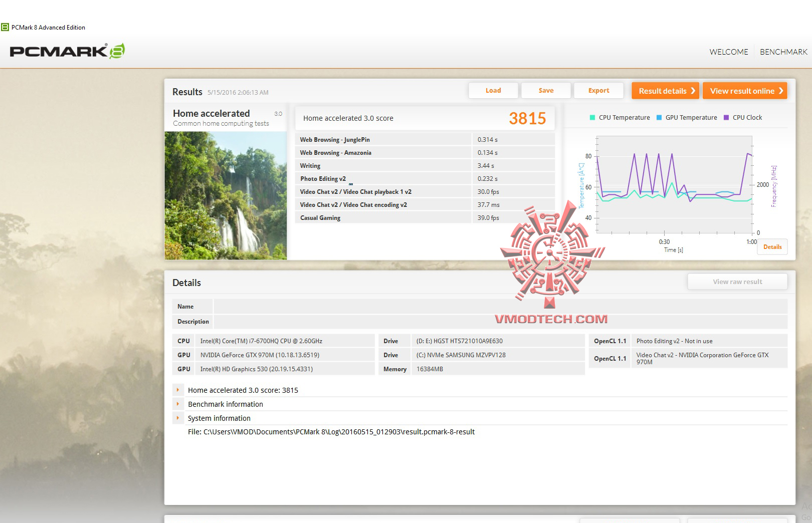Click the Name field in Details
Screen dimensions: 812x523
click(x=500, y=307)
